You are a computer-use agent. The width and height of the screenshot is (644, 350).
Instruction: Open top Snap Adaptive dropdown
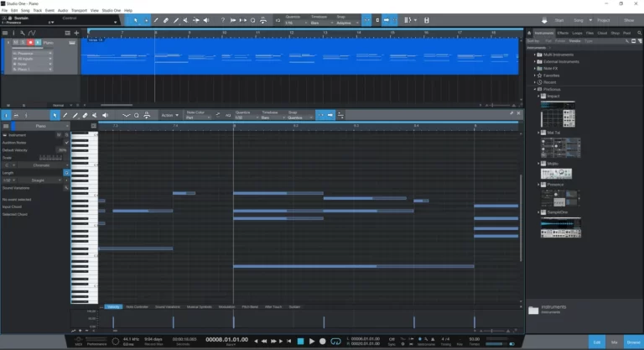[347, 23]
